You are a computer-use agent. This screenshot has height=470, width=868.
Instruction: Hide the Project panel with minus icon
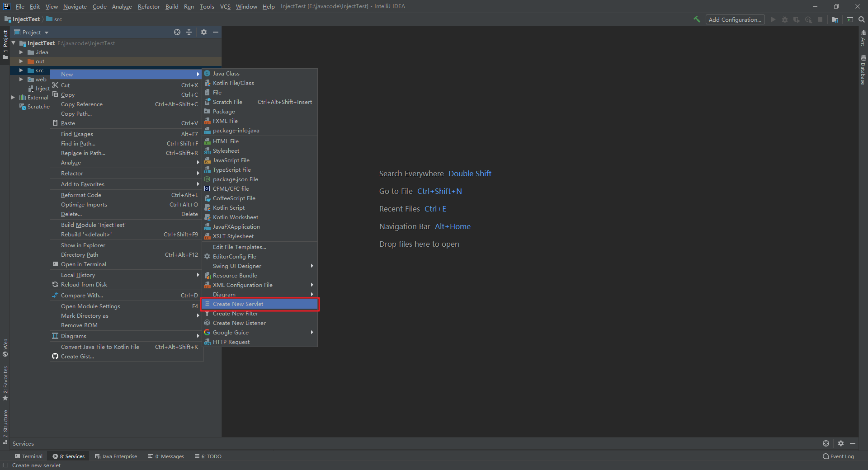click(x=216, y=32)
